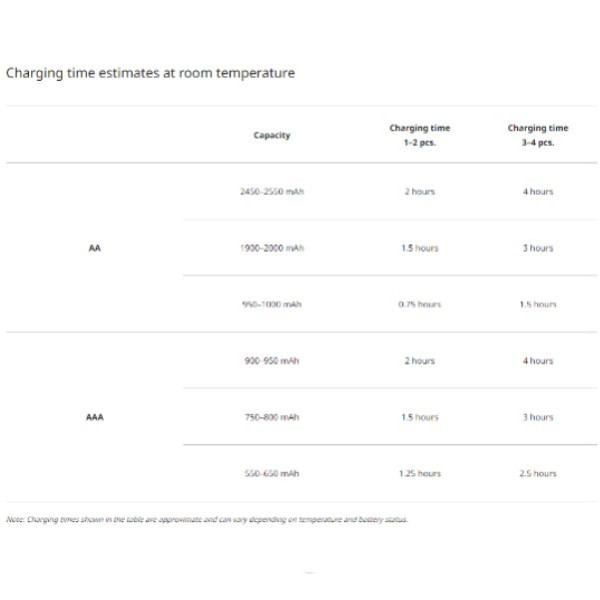Click the 550-650 mAh capacity cell
The image size is (600, 600).
(272, 473)
